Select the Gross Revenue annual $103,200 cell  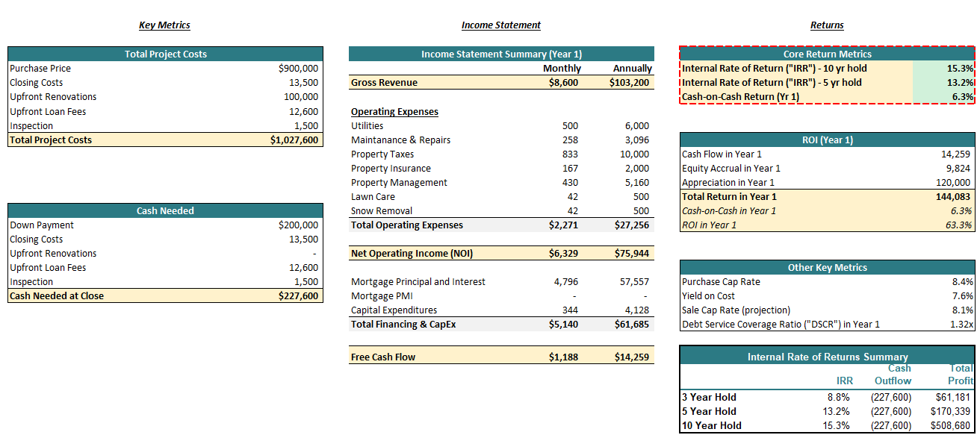coord(629,83)
